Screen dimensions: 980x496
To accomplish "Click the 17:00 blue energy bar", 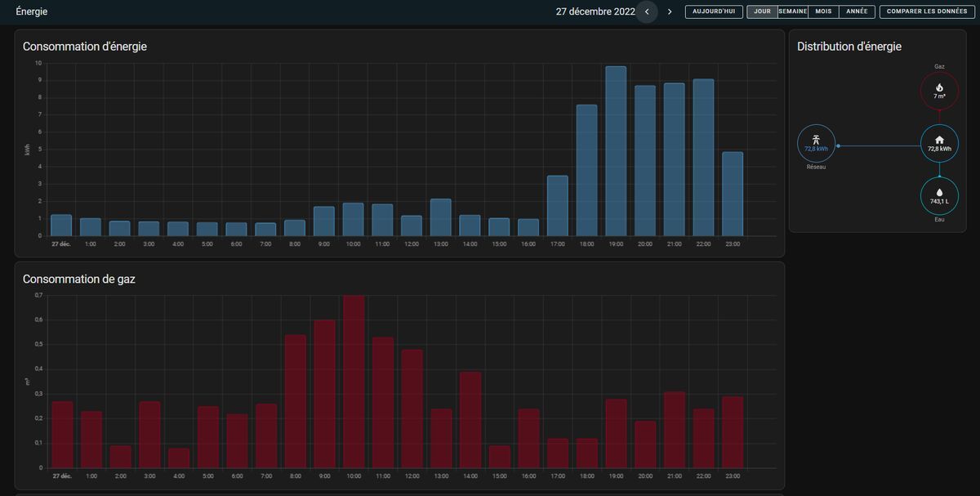I will coord(558,206).
